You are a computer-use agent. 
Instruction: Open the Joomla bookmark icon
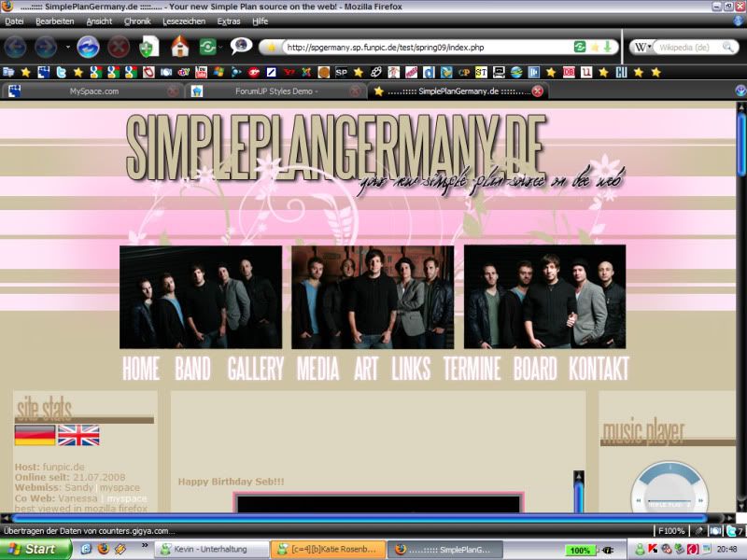306,73
